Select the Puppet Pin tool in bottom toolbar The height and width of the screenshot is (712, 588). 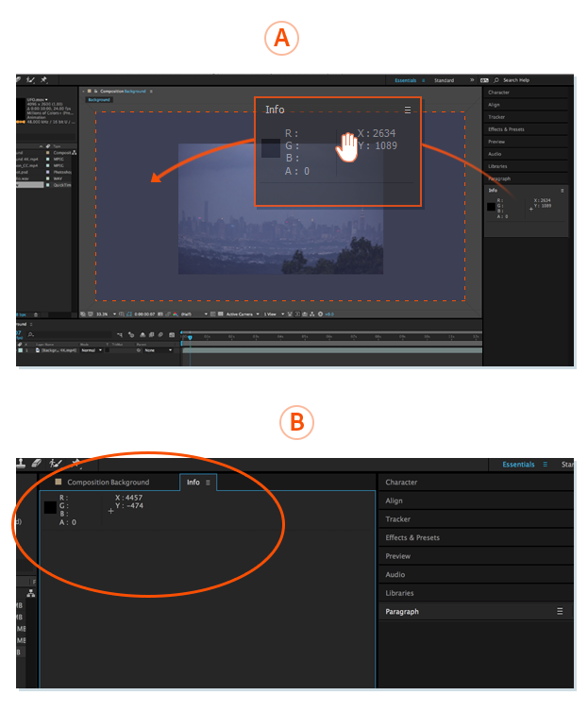click(74, 464)
